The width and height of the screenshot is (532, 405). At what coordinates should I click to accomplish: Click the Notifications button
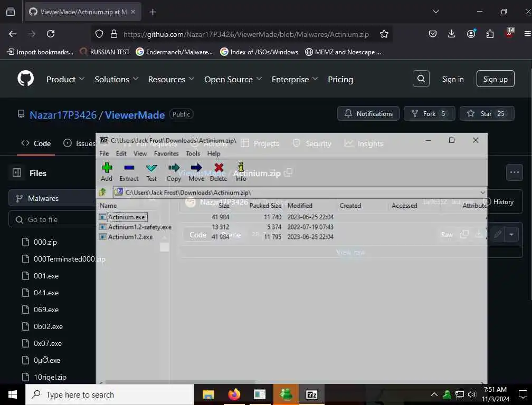(x=368, y=113)
